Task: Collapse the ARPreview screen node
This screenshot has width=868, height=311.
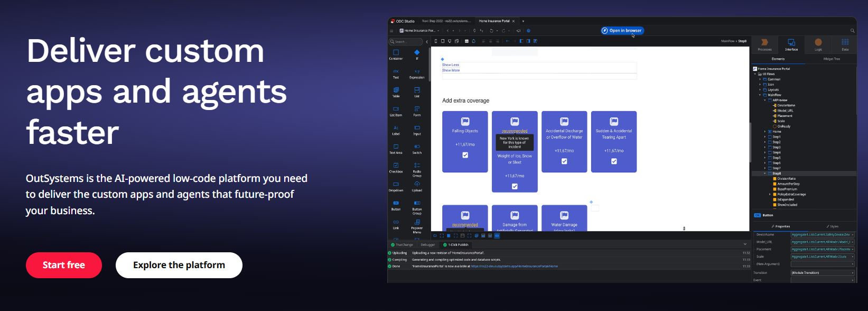Action: pos(765,100)
